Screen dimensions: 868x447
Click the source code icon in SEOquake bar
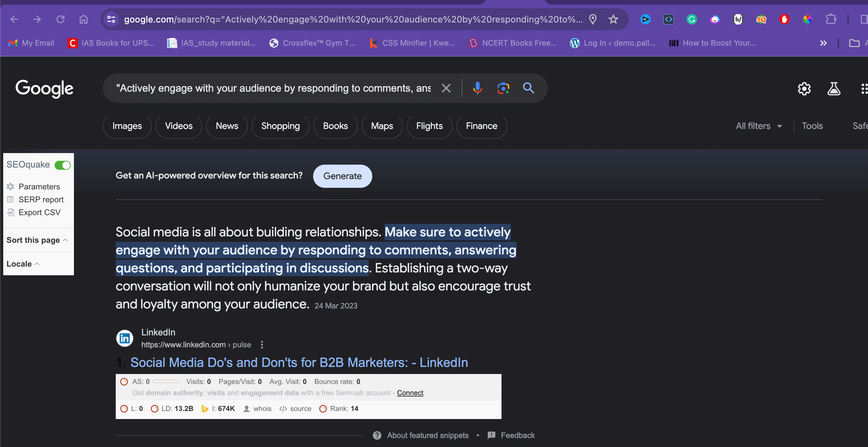[283, 408]
